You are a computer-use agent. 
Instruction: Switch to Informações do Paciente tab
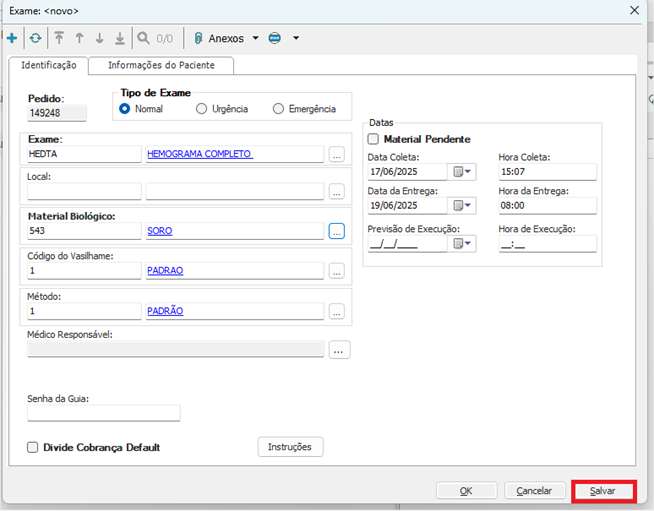click(x=161, y=65)
